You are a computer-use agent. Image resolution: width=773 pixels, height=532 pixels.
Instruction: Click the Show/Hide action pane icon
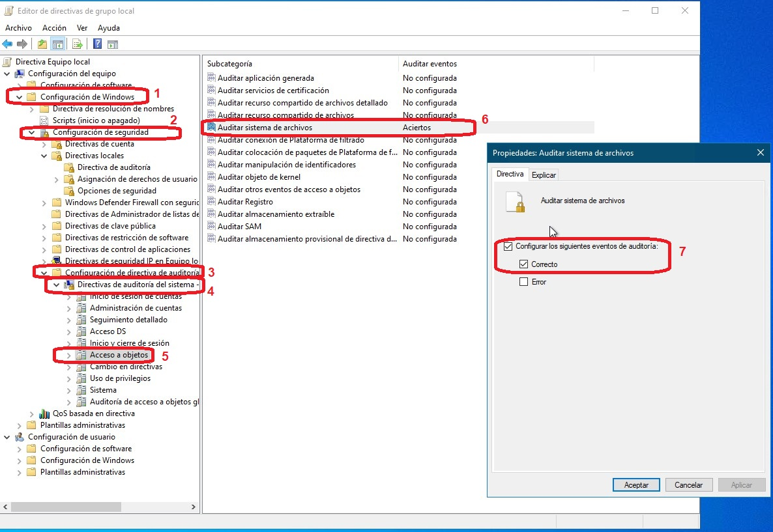113,44
